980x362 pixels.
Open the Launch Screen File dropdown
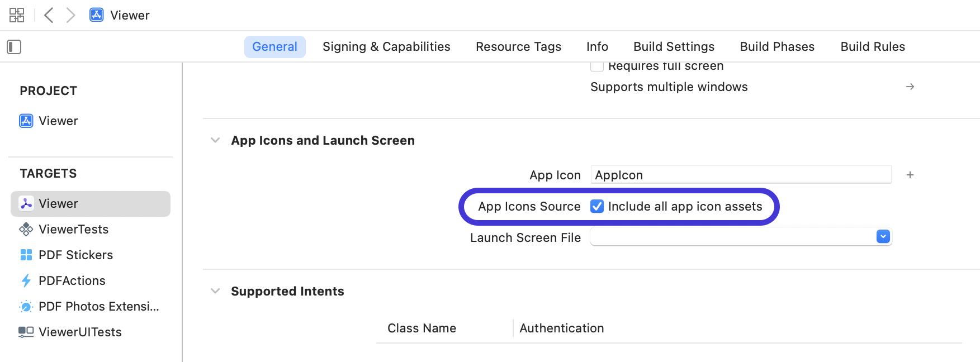(882, 236)
